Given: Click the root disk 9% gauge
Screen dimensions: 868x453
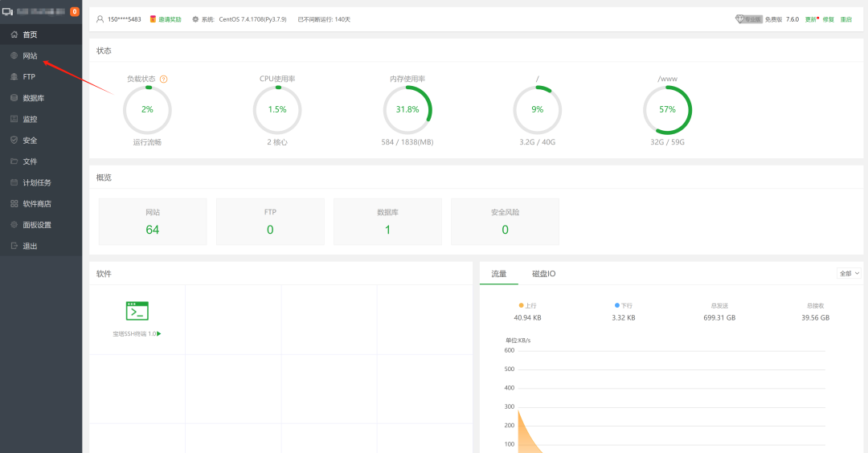Looking at the screenshot, I should pos(538,110).
